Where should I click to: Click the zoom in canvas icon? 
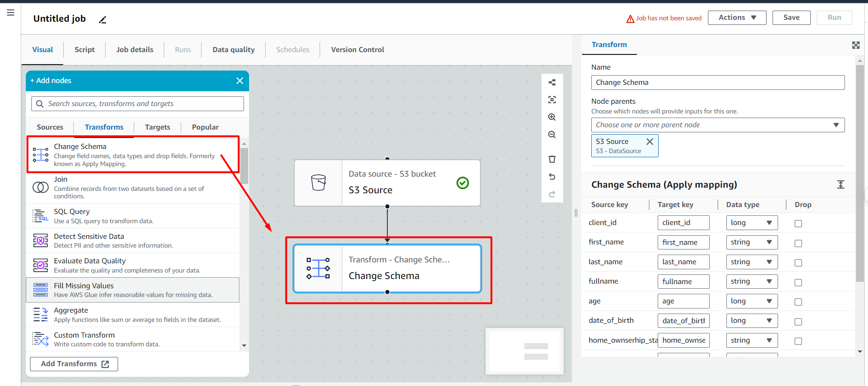coord(552,117)
